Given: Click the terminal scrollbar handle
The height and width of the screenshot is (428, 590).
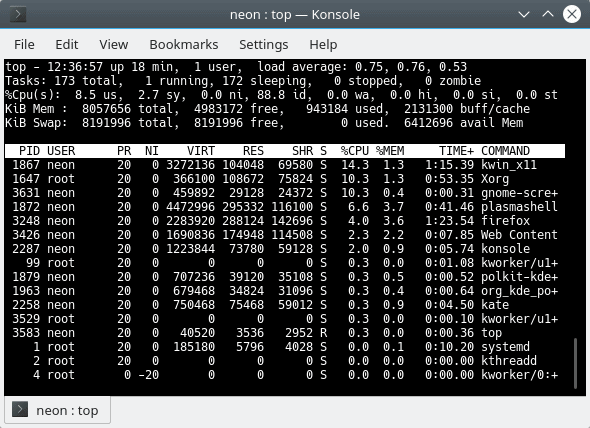Looking at the screenshot, I should 575,363.
